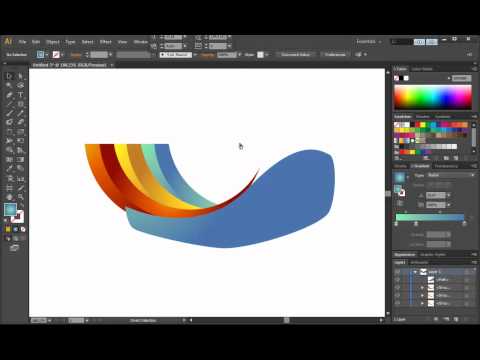The height and width of the screenshot is (360, 480).
Task: Select the Pen tool
Action: pyautogui.click(x=9, y=95)
